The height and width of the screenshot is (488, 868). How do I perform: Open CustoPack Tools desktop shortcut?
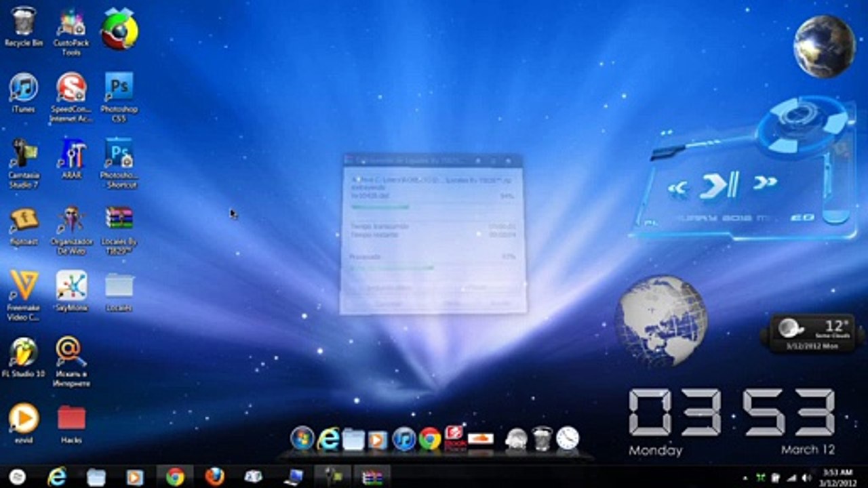(71, 31)
